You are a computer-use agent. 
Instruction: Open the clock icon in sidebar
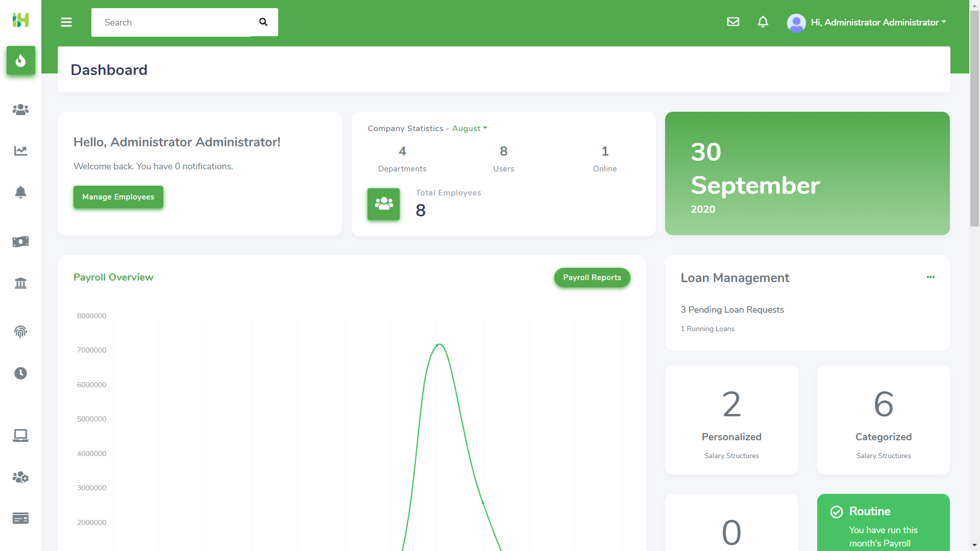[20, 373]
